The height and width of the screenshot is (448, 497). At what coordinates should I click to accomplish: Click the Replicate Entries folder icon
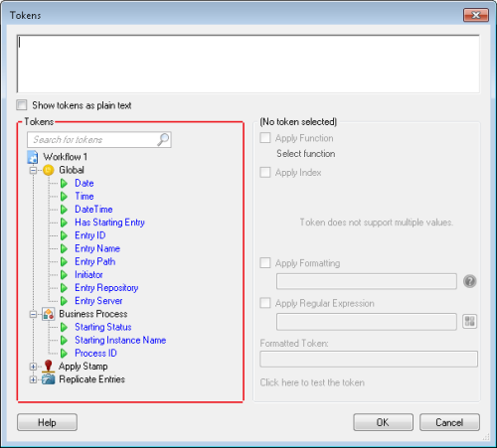coord(49,379)
